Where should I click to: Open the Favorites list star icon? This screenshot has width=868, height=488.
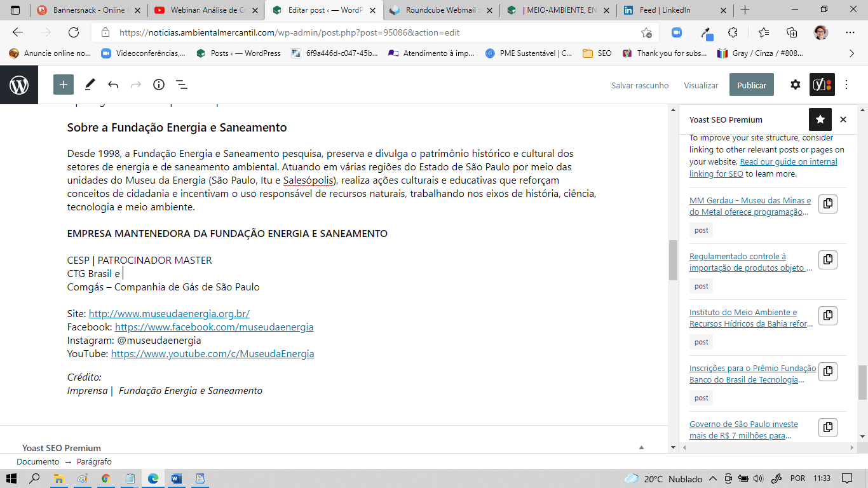click(x=763, y=32)
